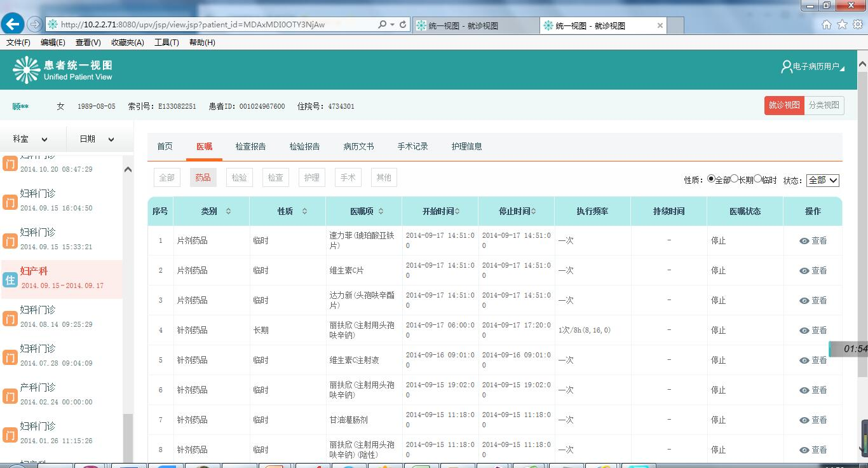The width and height of the screenshot is (868, 468).
Task: Switch to the 检验报告 tab
Action: pyautogui.click(x=304, y=146)
